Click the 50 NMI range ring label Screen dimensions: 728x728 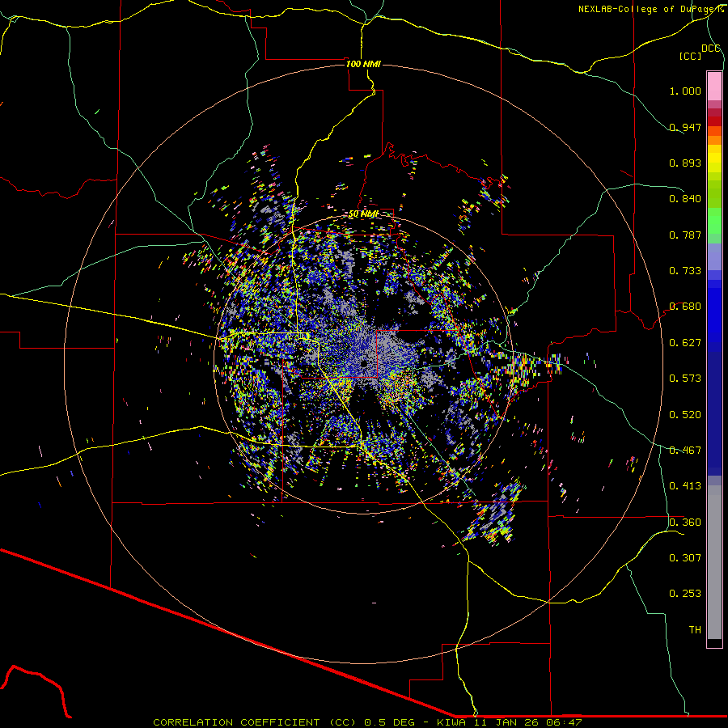pyautogui.click(x=363, y=214)
